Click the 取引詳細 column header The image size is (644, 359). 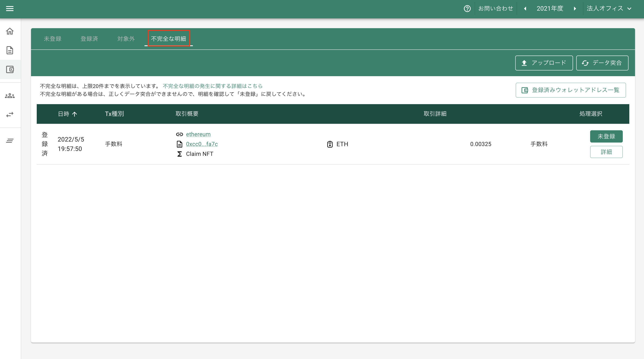(x=435, y=114)
